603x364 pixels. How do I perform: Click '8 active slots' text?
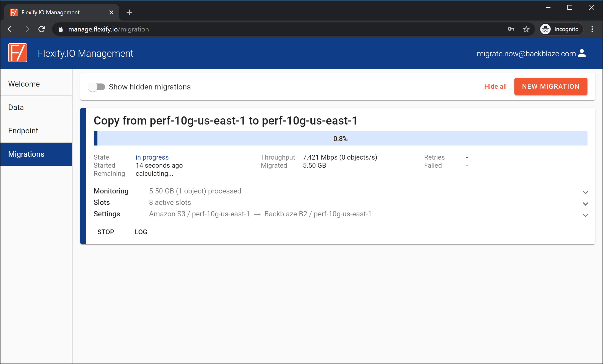tap(170, 203)
